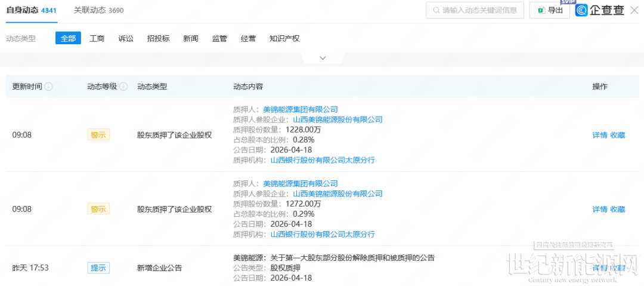
Task: Choose the 招投标 filter
Action: [158, 38]
